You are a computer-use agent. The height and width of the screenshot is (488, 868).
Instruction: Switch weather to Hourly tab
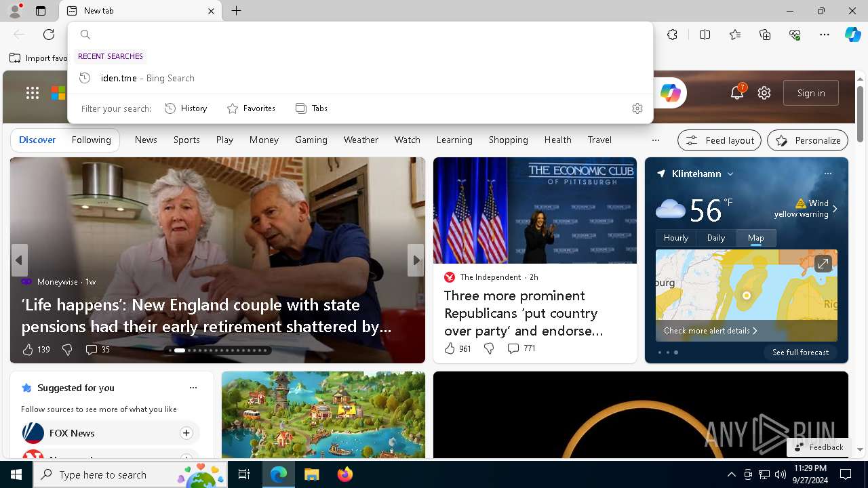[x=676, y=238]
